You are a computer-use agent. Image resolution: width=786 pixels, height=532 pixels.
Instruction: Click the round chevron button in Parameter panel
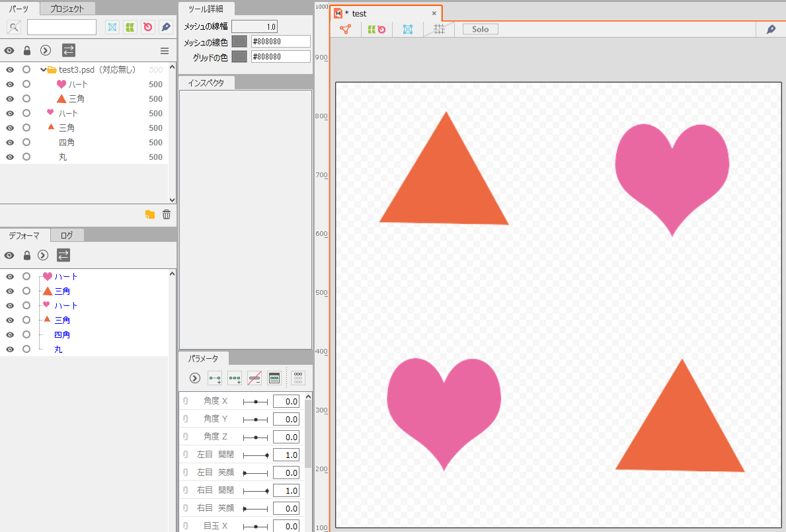194,378
